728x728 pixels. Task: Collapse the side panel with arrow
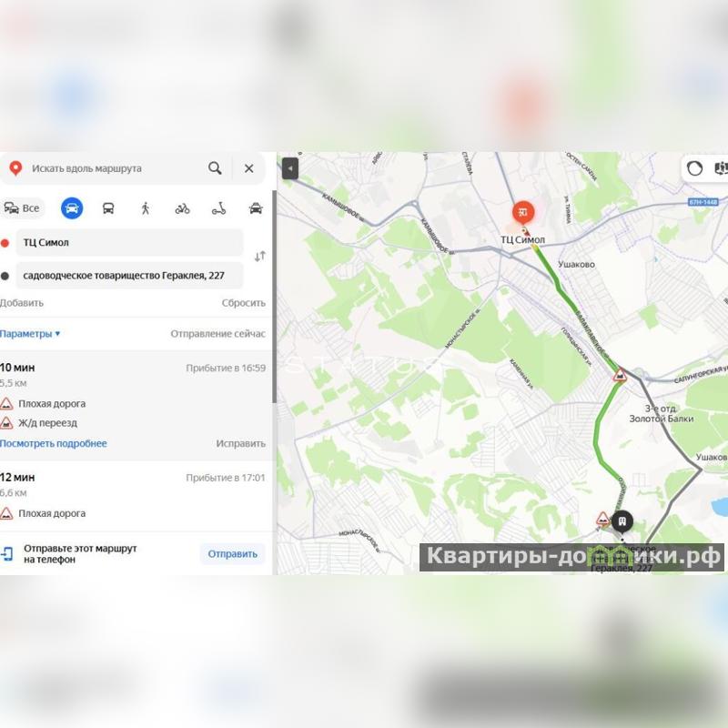290,168
